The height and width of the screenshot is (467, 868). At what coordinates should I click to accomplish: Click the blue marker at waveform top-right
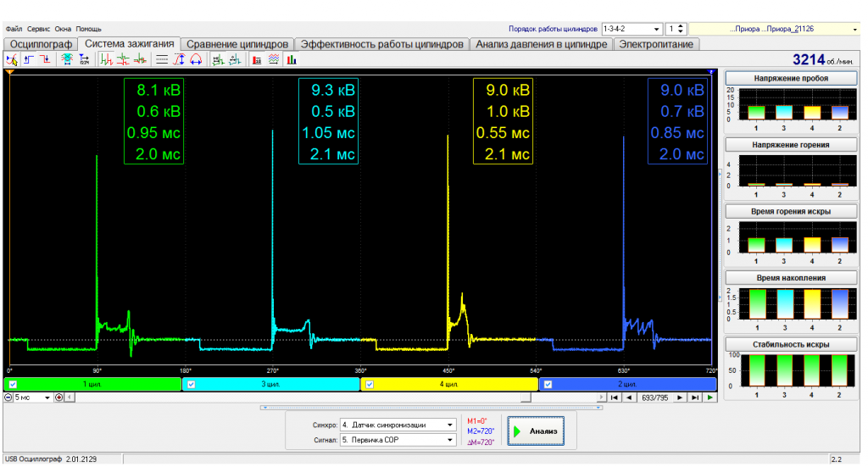(711, 72)
